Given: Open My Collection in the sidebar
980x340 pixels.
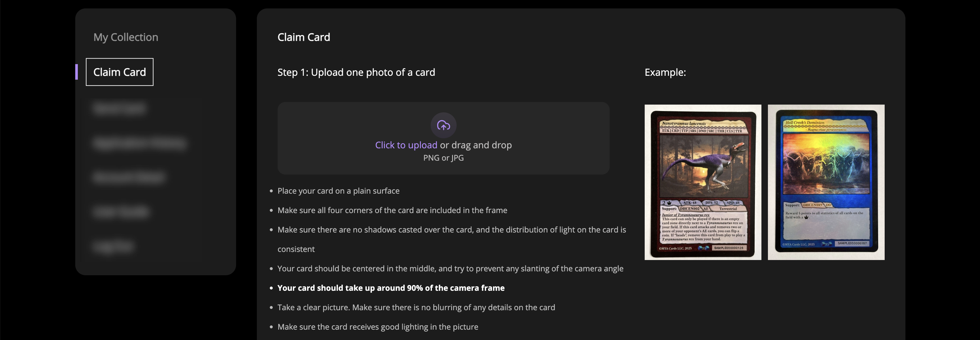Looking at the screenshot, I should point(125,37).
